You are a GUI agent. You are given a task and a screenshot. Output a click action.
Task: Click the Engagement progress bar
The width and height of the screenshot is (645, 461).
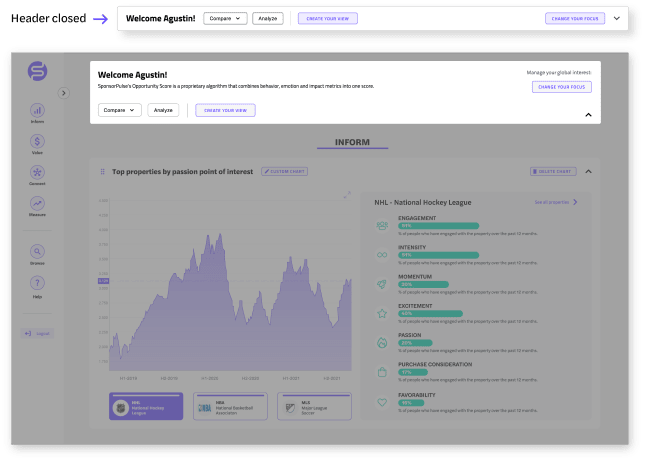(x=438, y=226)
